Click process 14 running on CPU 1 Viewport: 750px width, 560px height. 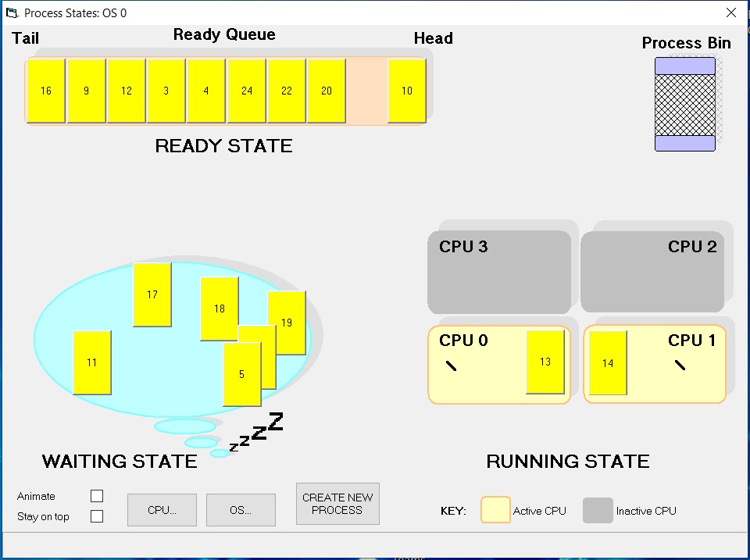pyautogui.click(x=608, y=363)
